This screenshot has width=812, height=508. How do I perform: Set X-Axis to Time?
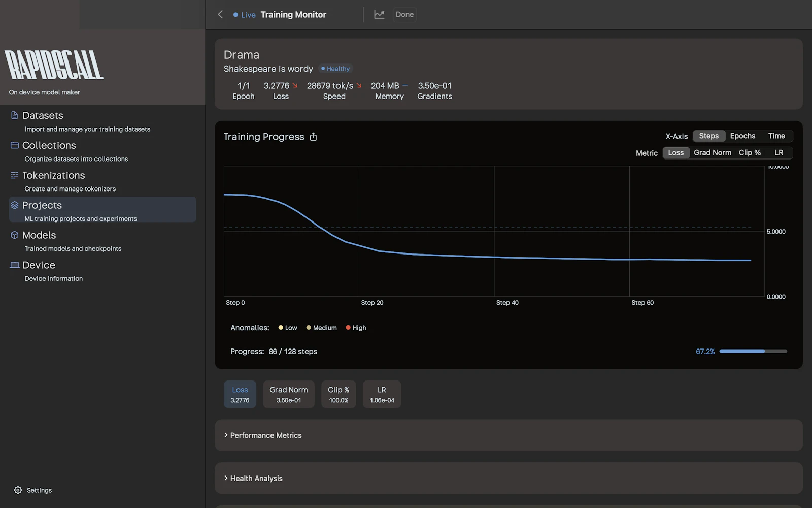pyautogui.click(x=776, y=136)
